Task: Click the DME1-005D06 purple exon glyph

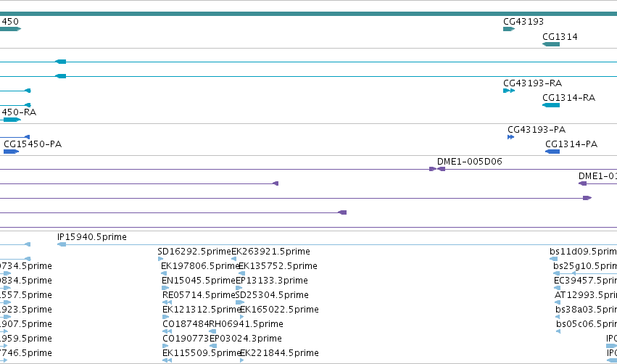Action: [x=441, y=169]
